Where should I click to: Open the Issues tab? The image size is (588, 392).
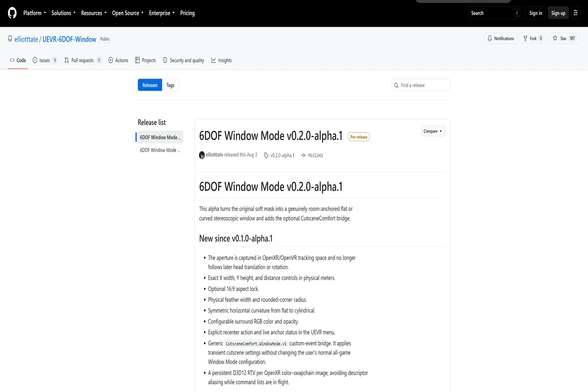(x=45, y=60)
